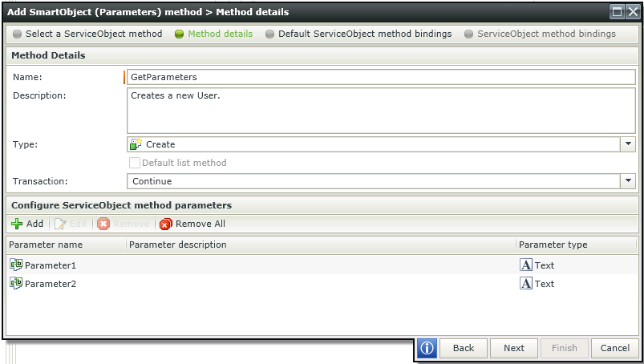Go to ServiceObject method bindings step
644x364 pixels.
click(x=540, y=34)
